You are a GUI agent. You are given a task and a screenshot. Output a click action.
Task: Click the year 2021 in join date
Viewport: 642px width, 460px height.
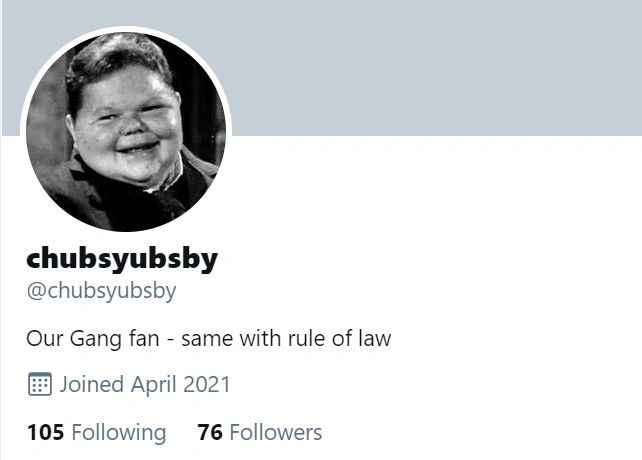(207, 384)
